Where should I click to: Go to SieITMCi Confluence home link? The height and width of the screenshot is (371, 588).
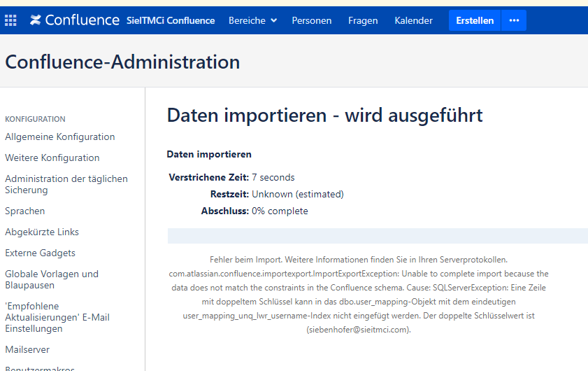pyautogui.click(x=171, y=20)
